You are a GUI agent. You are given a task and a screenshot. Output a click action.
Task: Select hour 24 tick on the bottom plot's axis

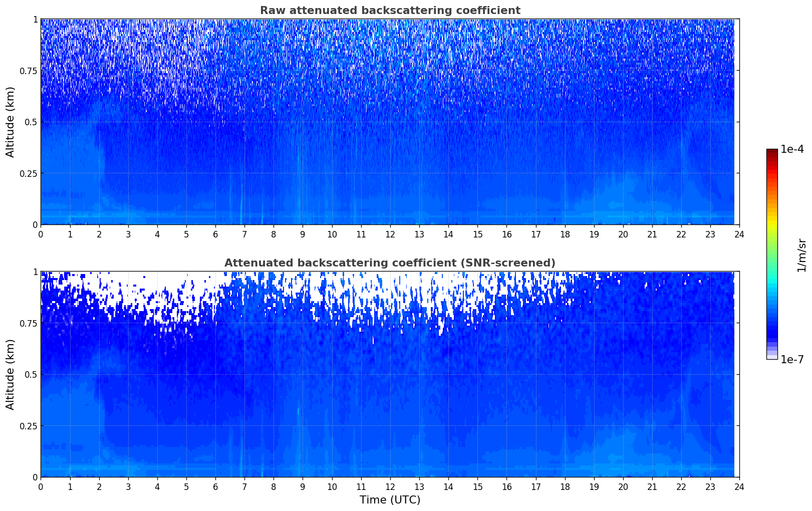(x=739, y=486)
